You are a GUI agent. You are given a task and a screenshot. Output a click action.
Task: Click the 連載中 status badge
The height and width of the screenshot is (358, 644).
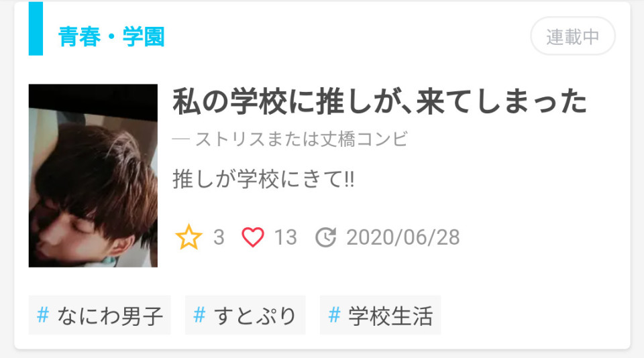click(x=573, y=36)
